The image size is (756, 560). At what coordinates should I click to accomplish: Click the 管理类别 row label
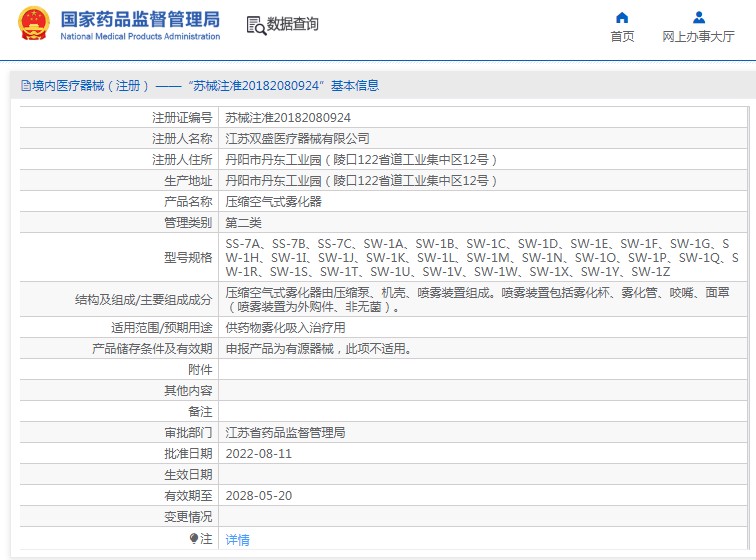point(188,223)
